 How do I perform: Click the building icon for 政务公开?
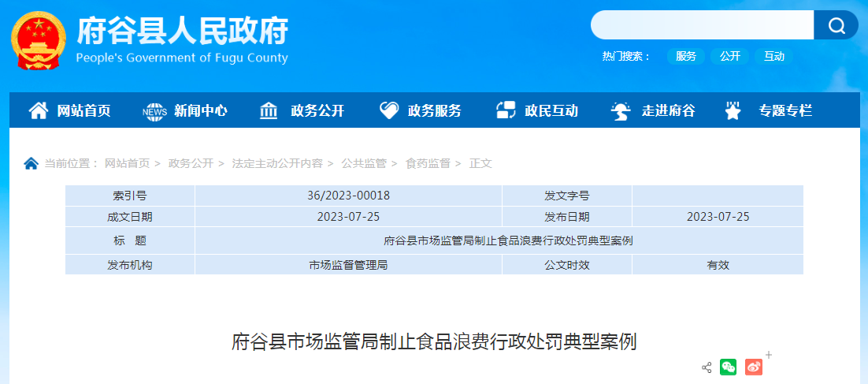269,111
